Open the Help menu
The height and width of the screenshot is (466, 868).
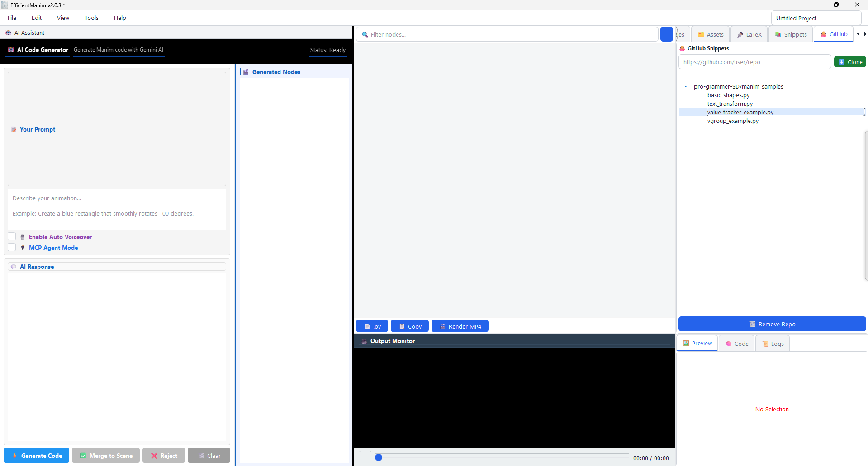pos(120,18)
